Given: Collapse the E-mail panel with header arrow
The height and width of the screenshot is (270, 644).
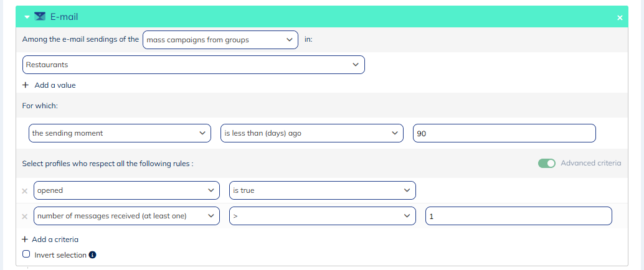Looking at the screenshot, I should 27,17.
